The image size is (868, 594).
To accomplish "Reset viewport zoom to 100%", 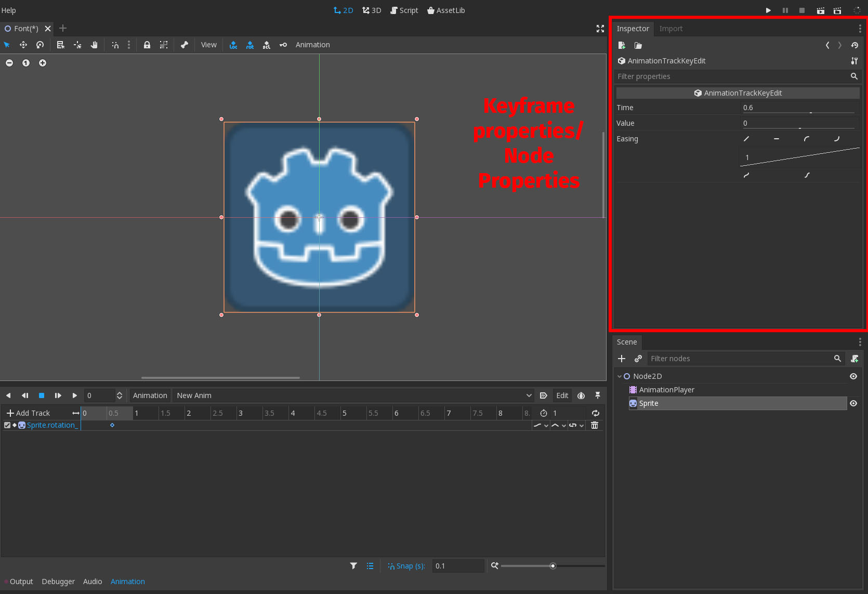I will (26, 63).
